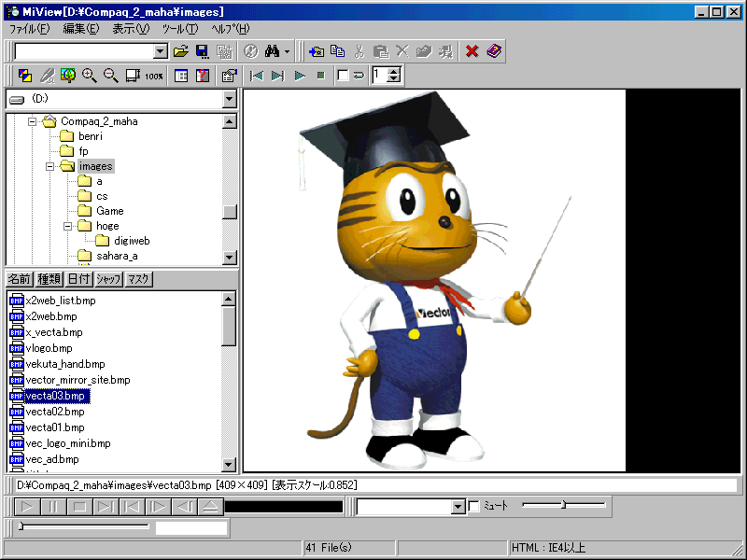Increase the slideshow interval spinner value

394,72
